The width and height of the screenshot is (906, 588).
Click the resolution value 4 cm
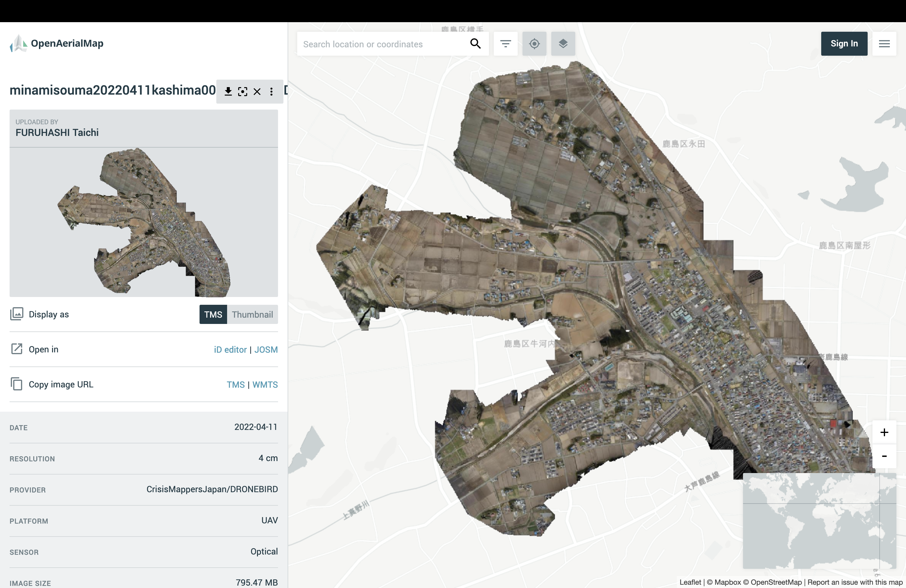tap(268, 458)
